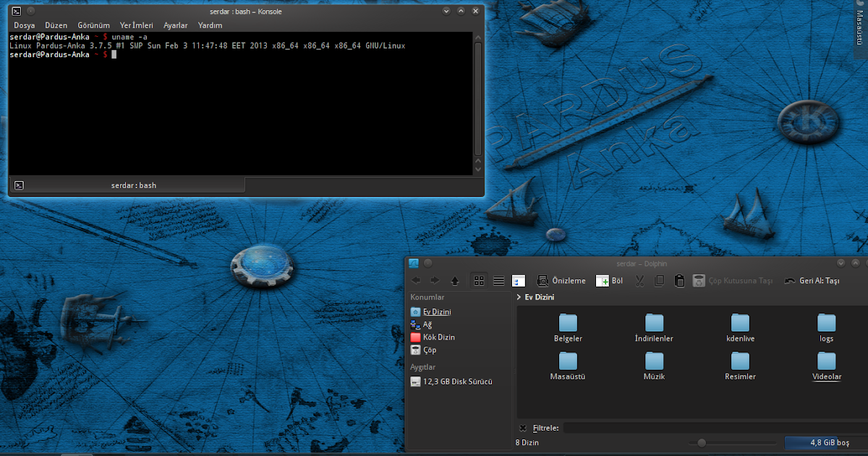Screen dimensions: 868x456
Task: Open the Yerİmleri menu in Konsole
Action: [136, 25]
